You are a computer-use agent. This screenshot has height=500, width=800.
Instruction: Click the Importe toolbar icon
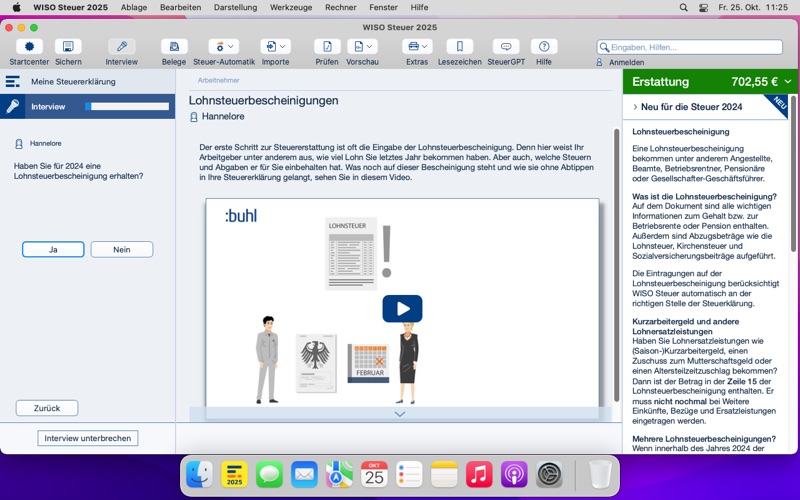(x=271, y=47)
